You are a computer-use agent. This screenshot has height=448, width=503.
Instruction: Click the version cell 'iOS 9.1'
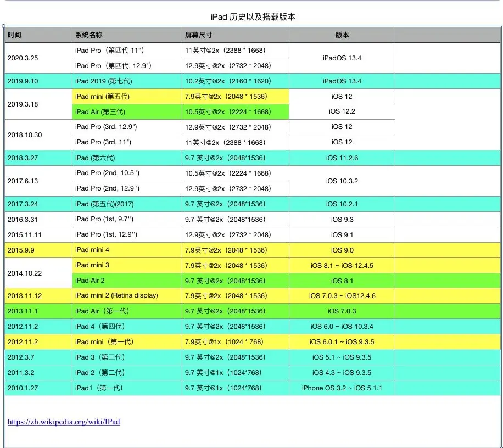click(342, 235)
